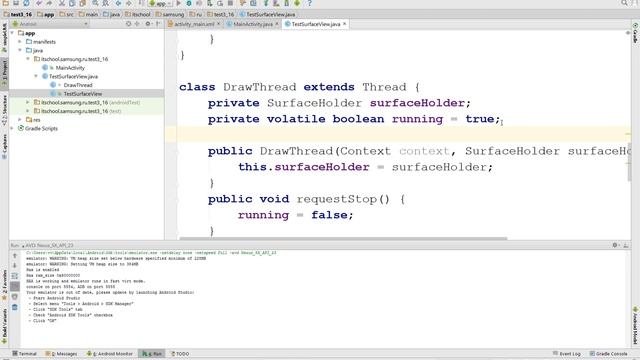Click the Redo arrow icon

[x=49, y=3]
